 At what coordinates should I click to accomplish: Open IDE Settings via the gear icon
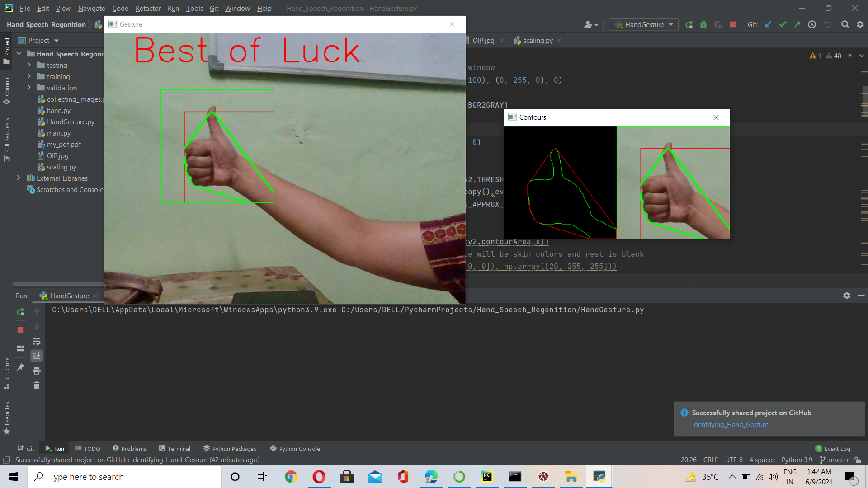point(860,24)
